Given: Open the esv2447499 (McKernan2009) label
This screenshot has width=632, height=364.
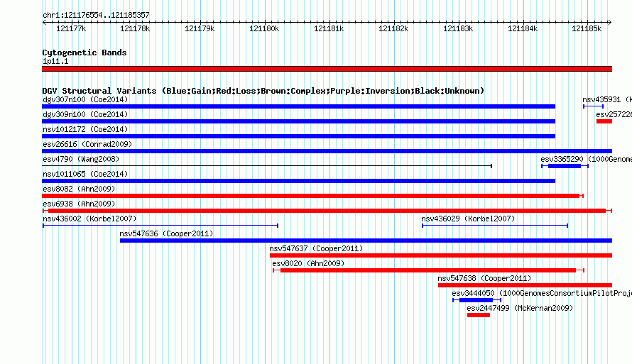Looking at the screenshot, I should 520,308.
